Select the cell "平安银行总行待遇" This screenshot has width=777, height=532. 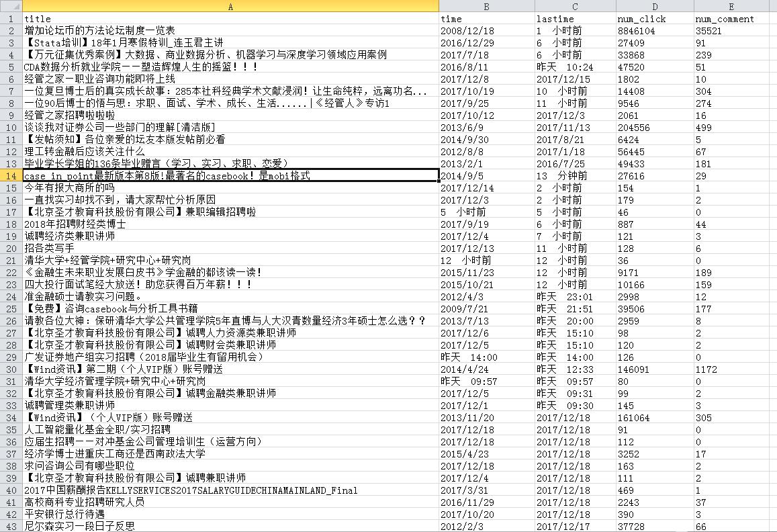point(230,515)
